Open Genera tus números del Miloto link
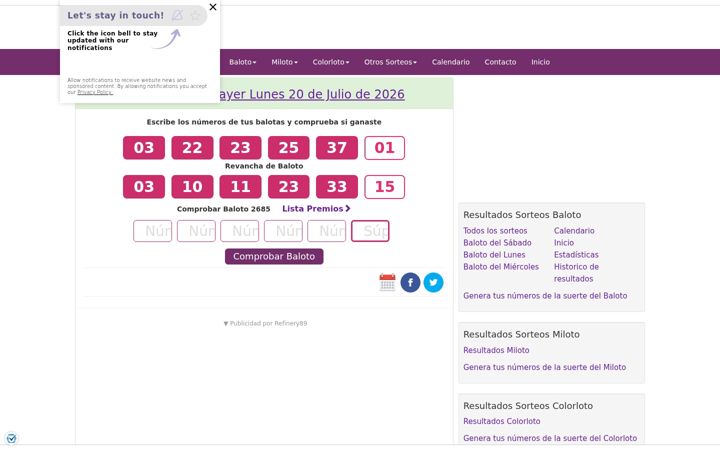The image size is (720, 450). (x=545, y=367)
